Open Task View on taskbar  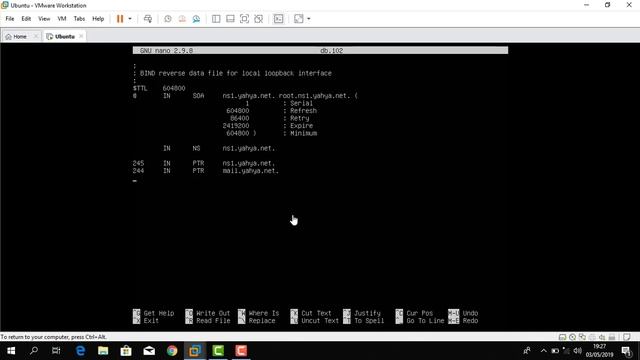(56, 351)
